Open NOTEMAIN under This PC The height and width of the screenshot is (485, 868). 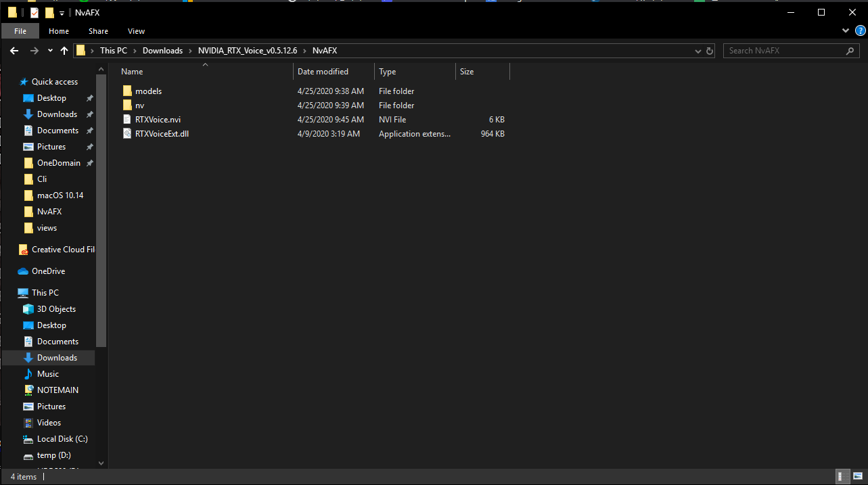pyautogui.click(x=58, y=390)
